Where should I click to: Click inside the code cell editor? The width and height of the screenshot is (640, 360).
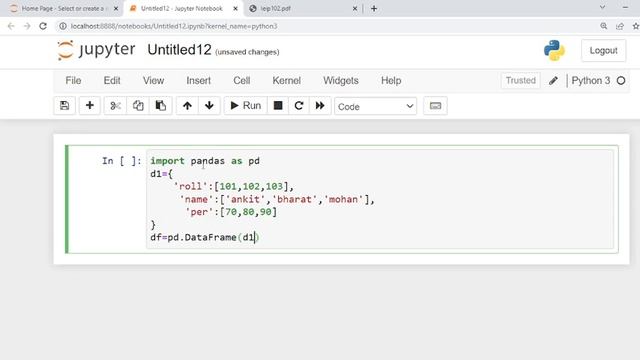(380, 199)
